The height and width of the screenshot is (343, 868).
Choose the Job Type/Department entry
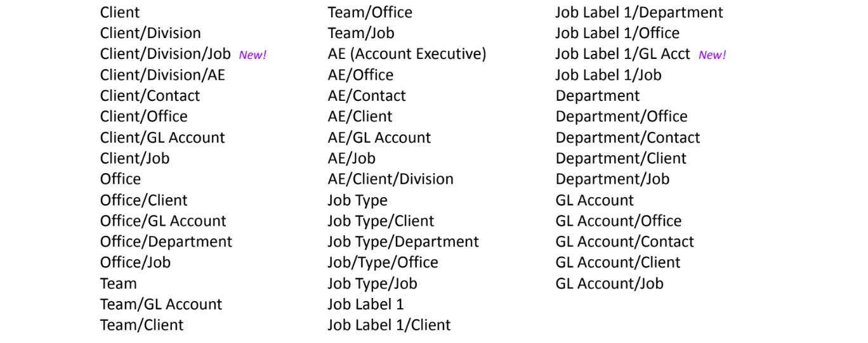click(x=404, y=242)
